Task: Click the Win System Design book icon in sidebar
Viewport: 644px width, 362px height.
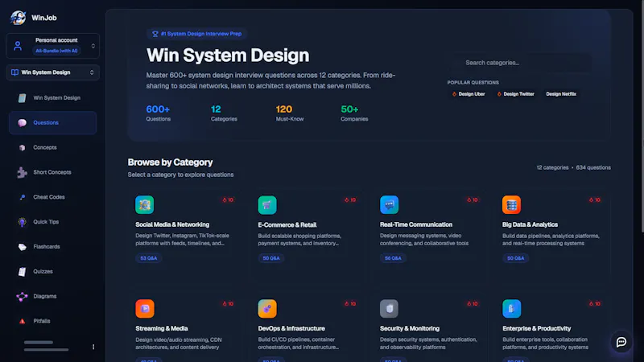Action: [22, 97]
